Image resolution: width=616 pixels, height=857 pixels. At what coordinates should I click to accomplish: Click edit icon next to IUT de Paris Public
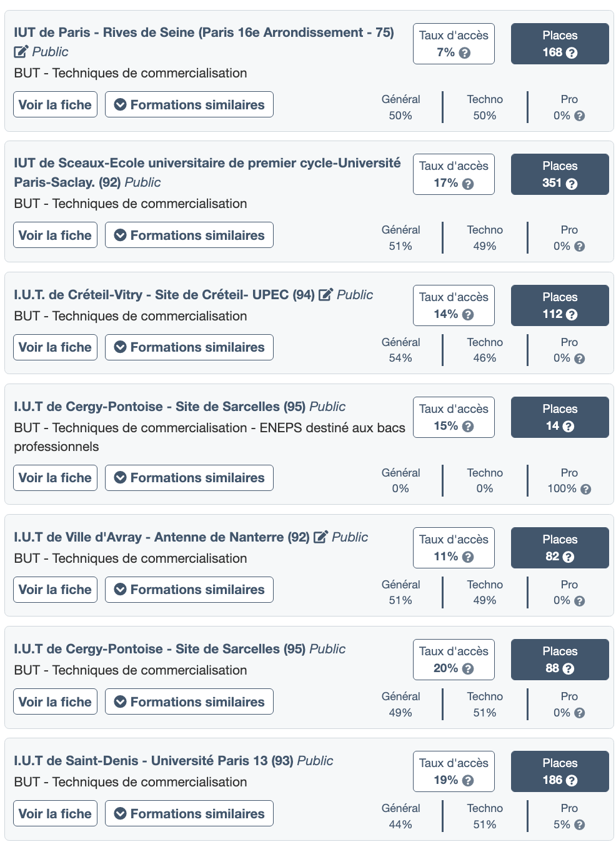(21, 52)
